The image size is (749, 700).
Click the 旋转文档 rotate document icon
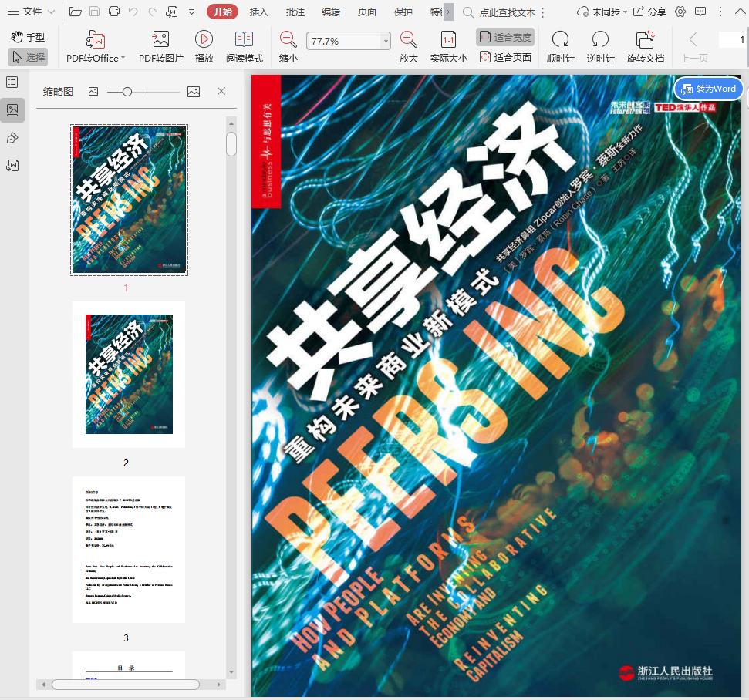pyautogui.click(x=646, y=39)
